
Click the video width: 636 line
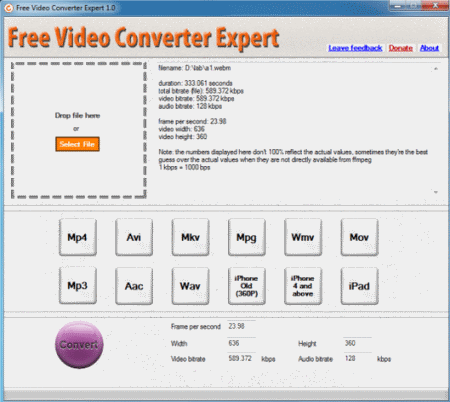[181, 129]
